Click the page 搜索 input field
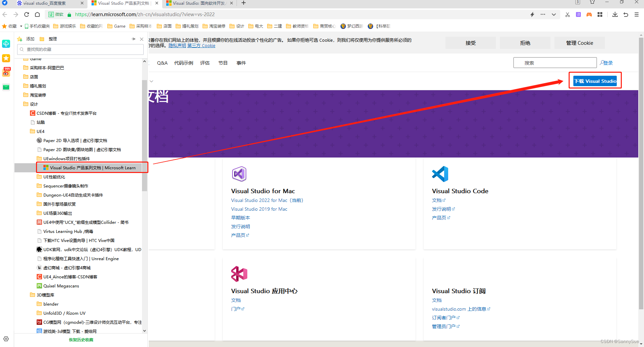Screen dimensions: 644x347 pyautogui.click(x=555, y=63)
